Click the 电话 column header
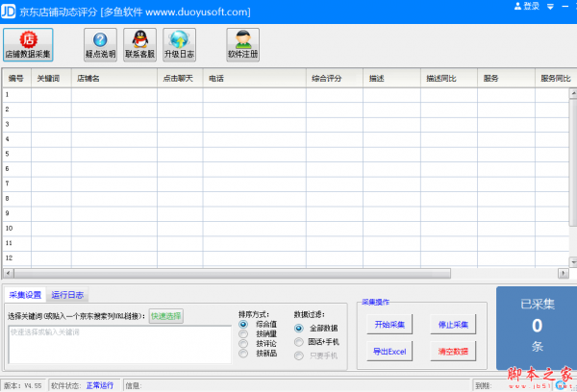577x392 pixels. click(254, 78)
